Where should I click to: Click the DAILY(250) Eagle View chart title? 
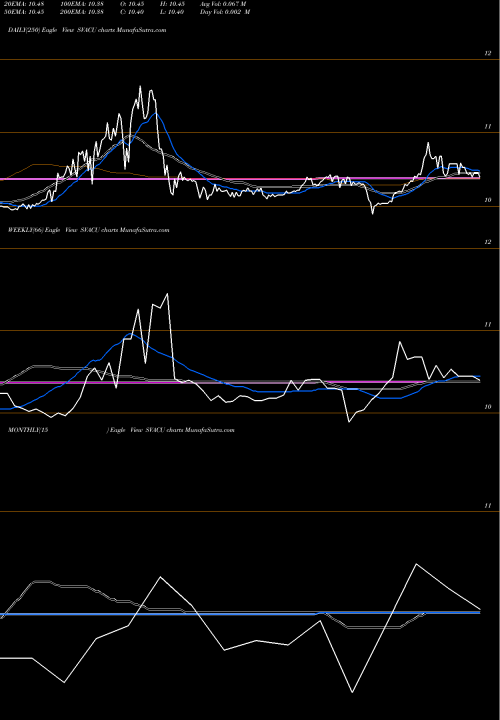click(x=87, y=30)
